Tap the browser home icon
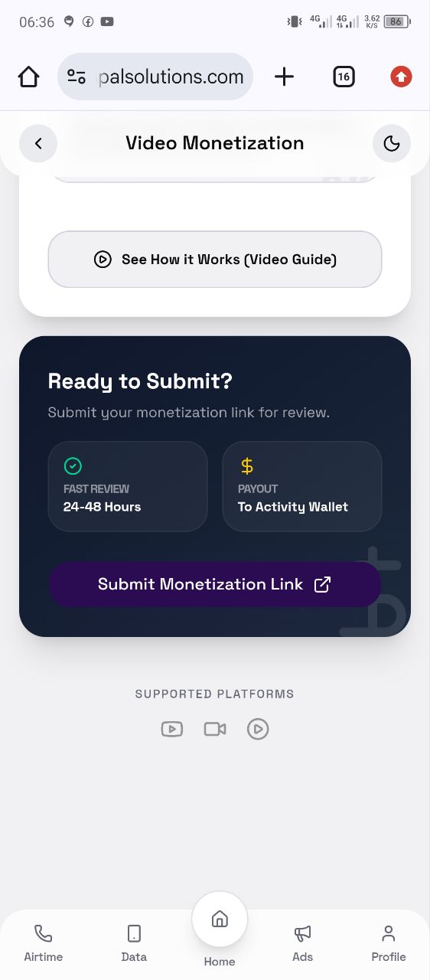This screenshot has width=430, height=980. 28,77
